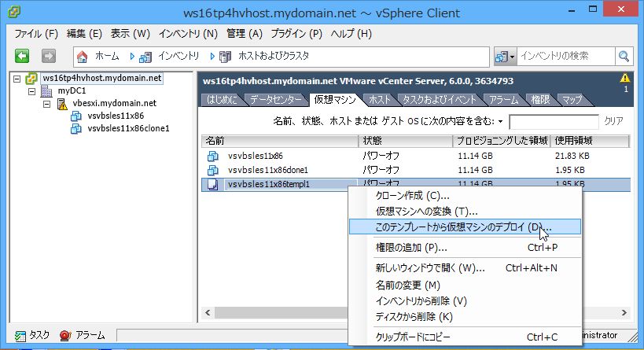644x350 pixels.
Task: Select vbesxi.mydomain.net in the inventory tree
Action: pyautogui.click(x=115, y=104)
